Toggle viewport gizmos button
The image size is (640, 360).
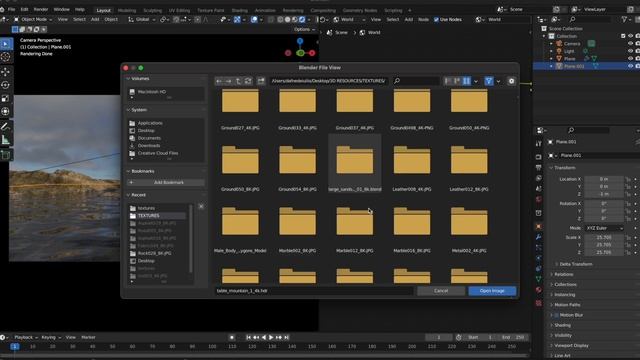237,19
